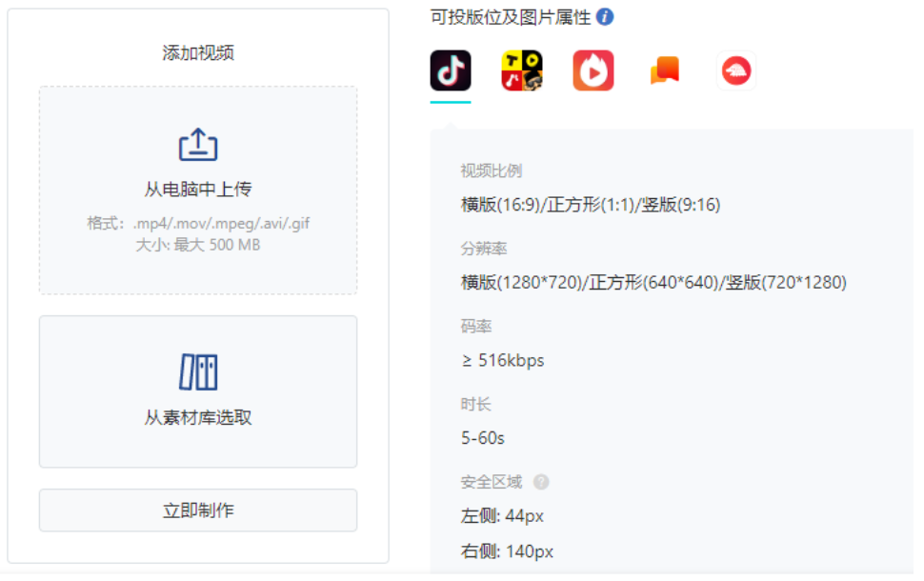Click the 立即制作 button
Screen dimensions: 924x581
pyautogui.click(x=198, y=511)
